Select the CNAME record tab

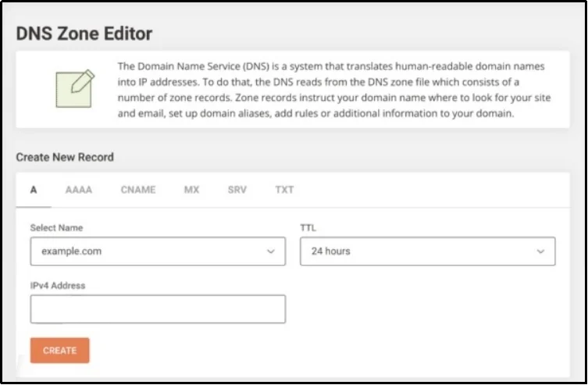[138, 190]
